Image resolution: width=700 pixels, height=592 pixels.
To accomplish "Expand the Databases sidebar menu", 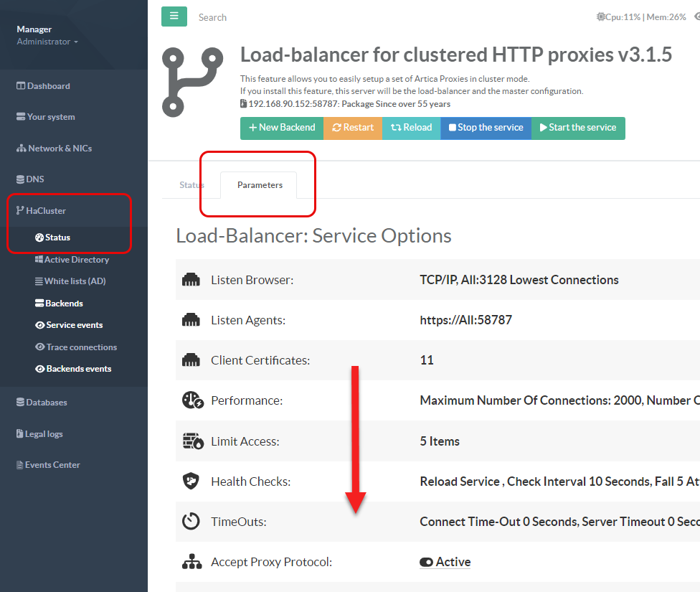I will tap(46, 403).
